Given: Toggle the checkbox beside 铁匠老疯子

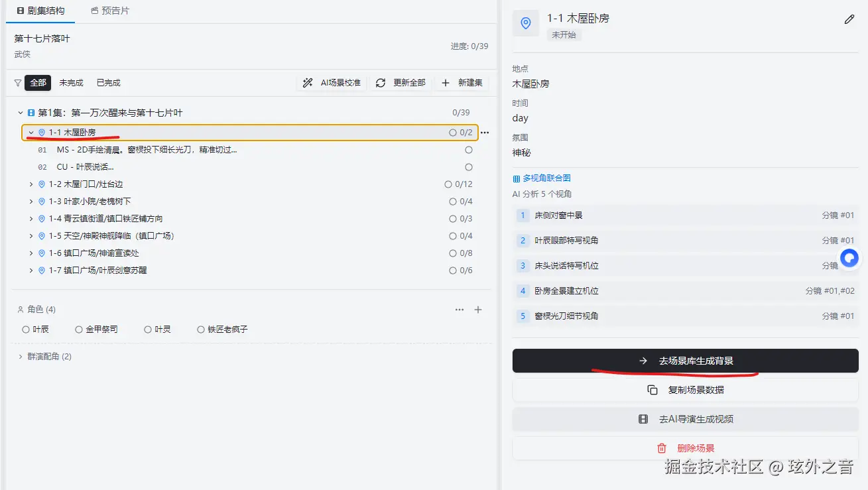Looking at the screenshot, I should pyautogui.click(x=200, y=328).
